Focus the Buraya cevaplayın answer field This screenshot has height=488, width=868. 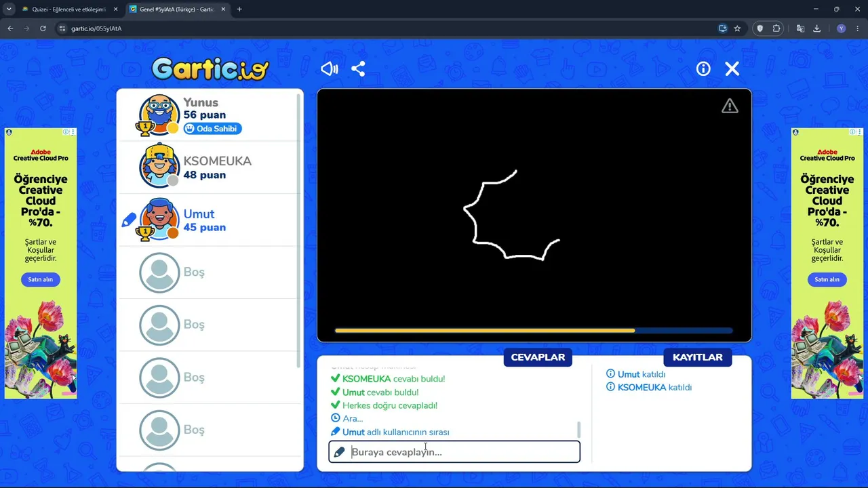454,452
